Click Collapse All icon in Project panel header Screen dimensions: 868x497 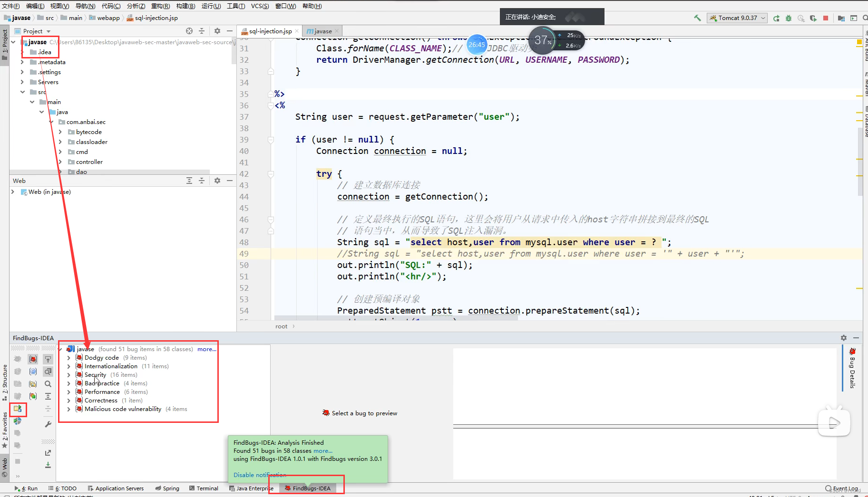pyautogui.click(x=202, y=31)
